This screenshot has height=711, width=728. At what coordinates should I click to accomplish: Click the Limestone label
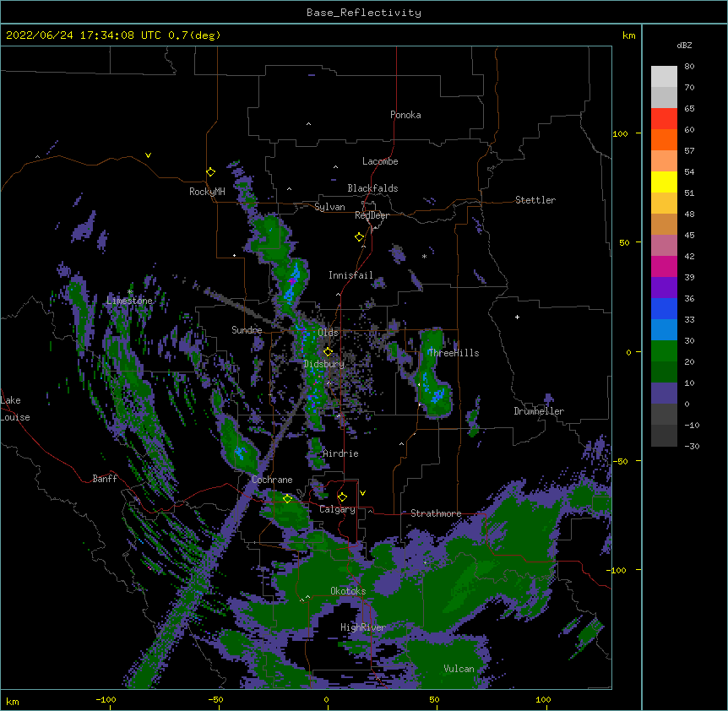(129, 301)
